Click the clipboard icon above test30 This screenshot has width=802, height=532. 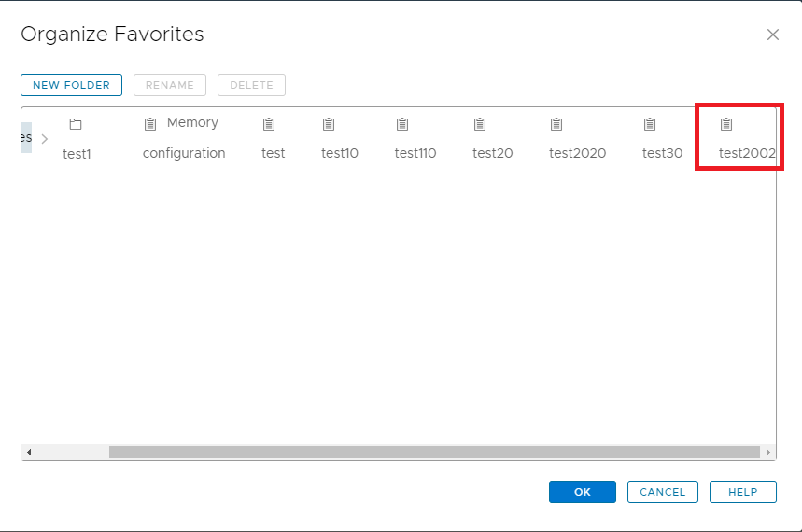click(650, 124)
